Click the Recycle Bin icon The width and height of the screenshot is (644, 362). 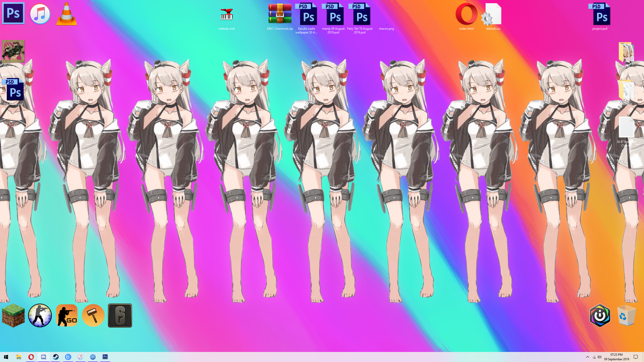[626, 315]
